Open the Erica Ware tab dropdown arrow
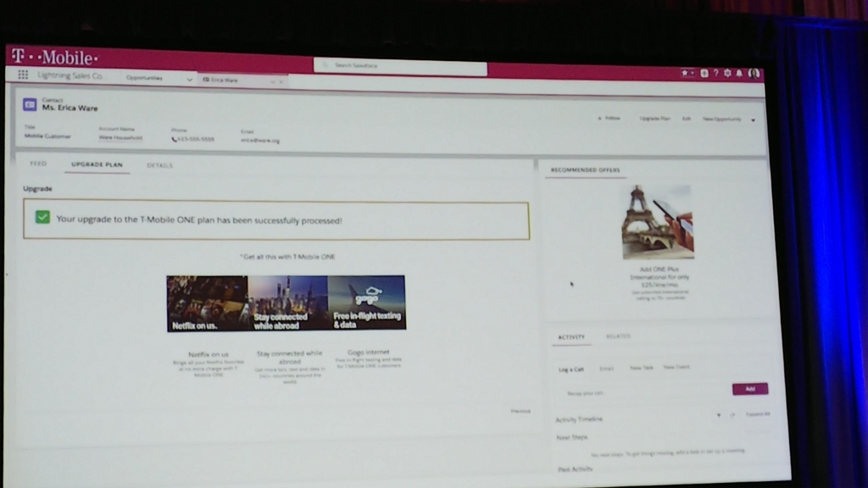 [272, 81]
